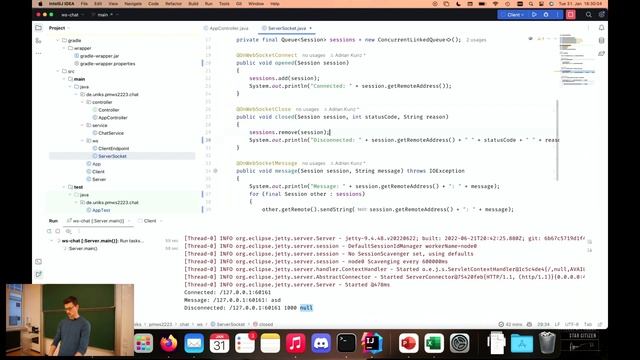Open the more tool windows ellipsis

coord(38,53)
